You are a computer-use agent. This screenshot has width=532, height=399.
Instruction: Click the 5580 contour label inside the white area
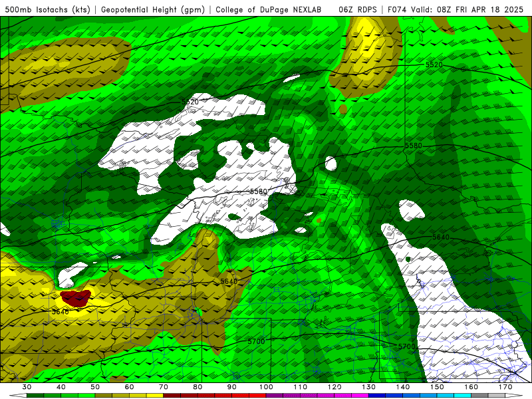click(259, 192)
